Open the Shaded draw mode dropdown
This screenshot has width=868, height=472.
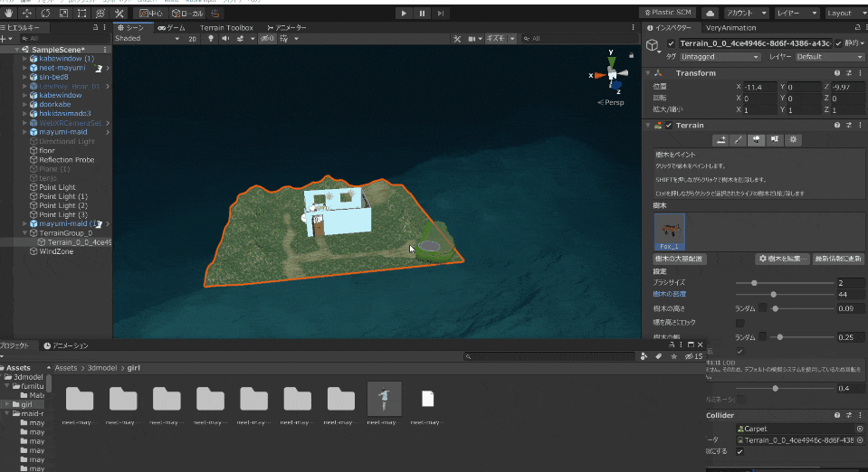[147, 38]
